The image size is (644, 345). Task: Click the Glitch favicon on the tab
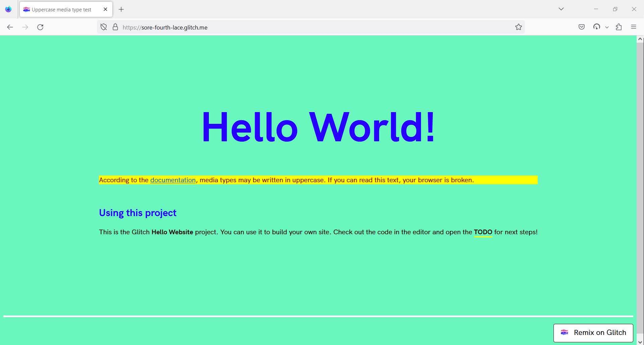click(x=26, y=9)
